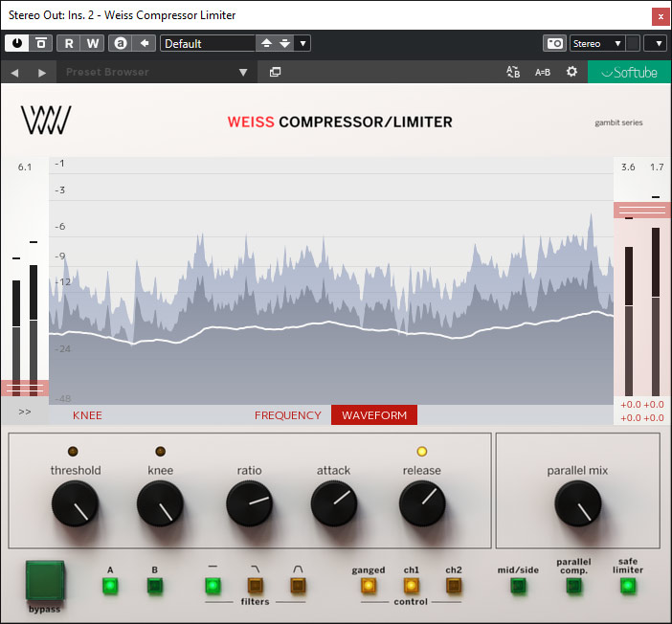Image resolution: width=672 pixels, height=624 pixels.
Task: Switch to the FREQUENCY display tab
Action: tap(287, 415)
